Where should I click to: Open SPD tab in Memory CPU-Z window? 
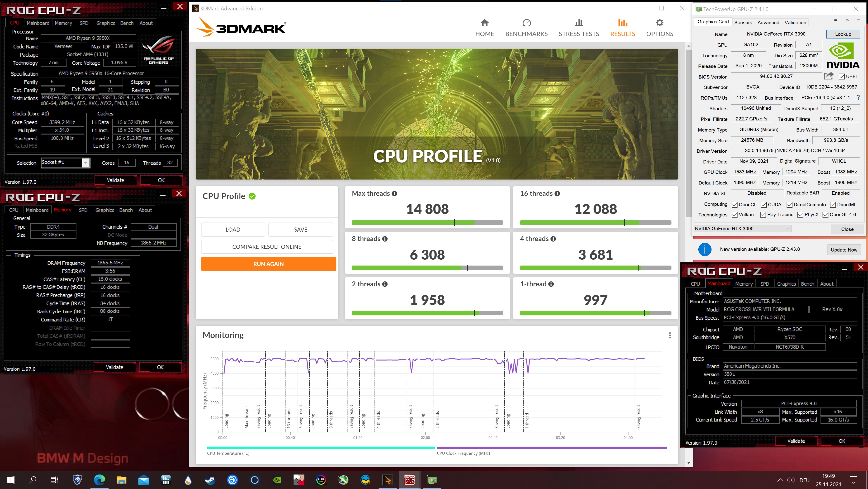tap(83, 210)
